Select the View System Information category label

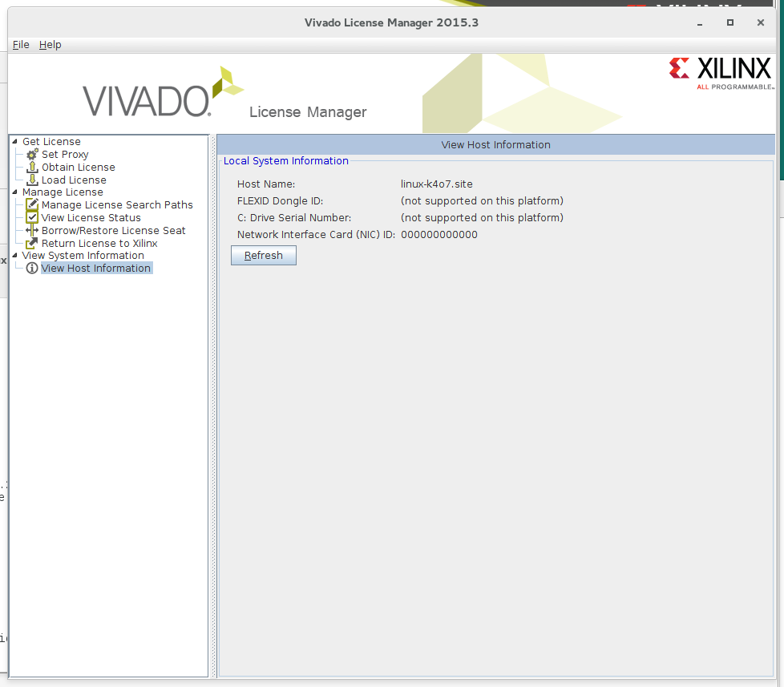(x=83, y=255)
